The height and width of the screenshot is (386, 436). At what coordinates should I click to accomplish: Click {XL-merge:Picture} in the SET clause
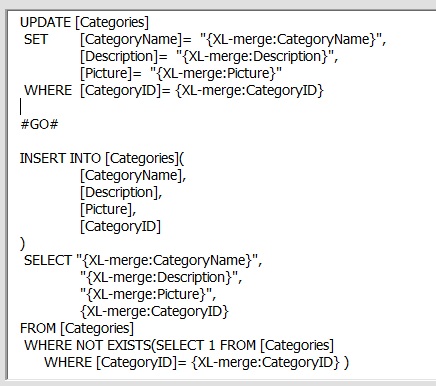click(x=216, y=73)
